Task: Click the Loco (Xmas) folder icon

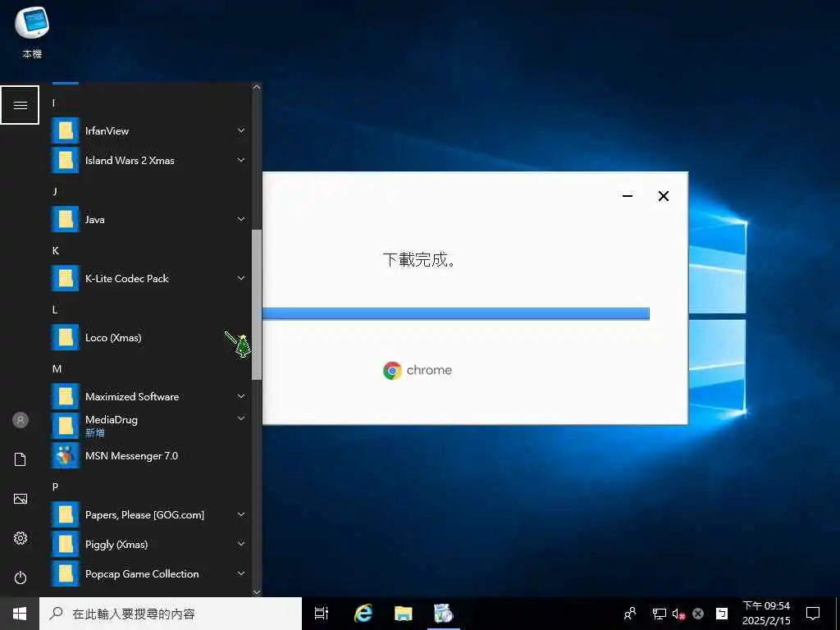Action: [66, 337]
